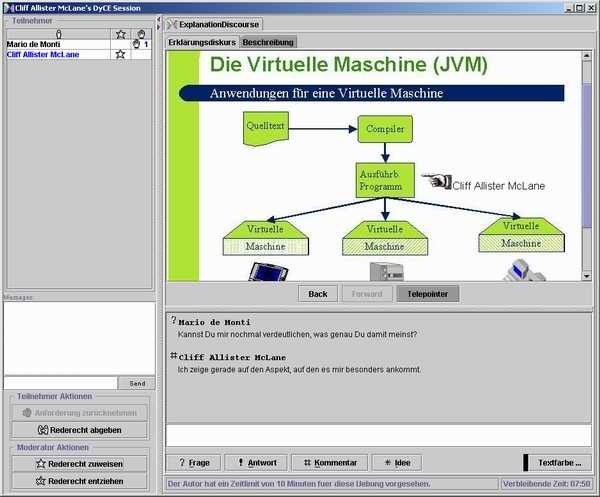
Task: Click the laptop computer image in slide
Action: [x=268, y=271]
